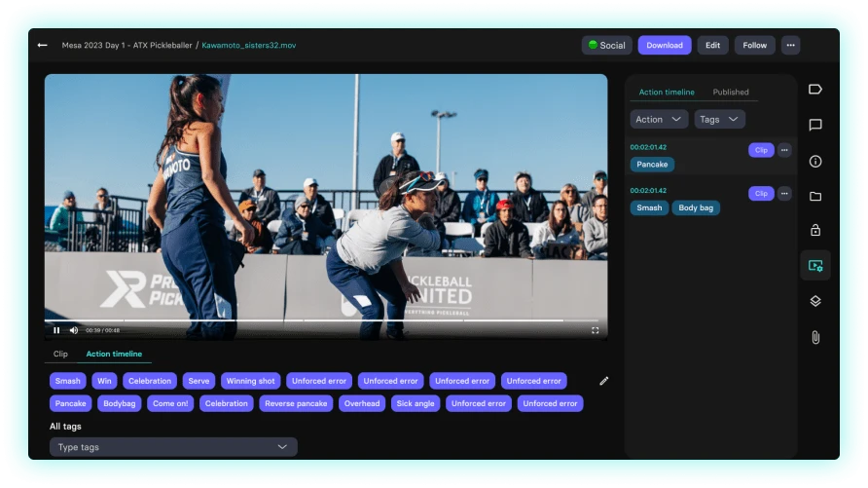This screenshot has height=488, width=868.
Task: Click the layers stack icon
Action: click(x=815, y=301)
